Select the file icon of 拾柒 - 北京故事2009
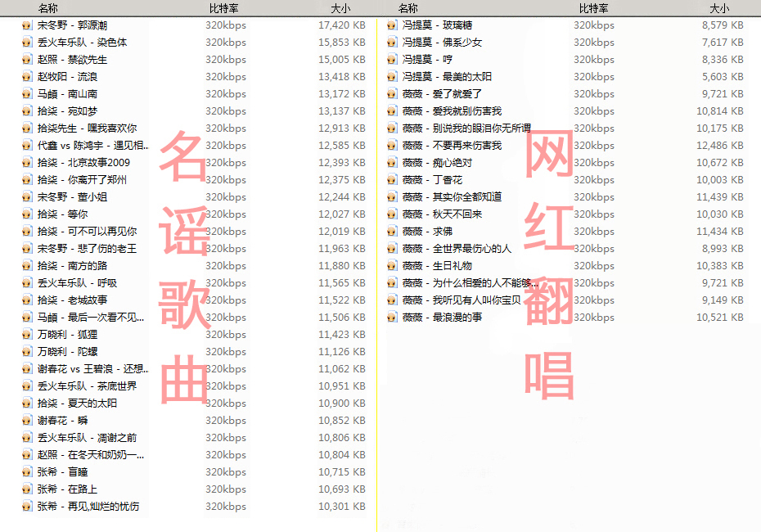Viewport: 761px width, 532px height. pyautogui.click(x=27, y=163)
